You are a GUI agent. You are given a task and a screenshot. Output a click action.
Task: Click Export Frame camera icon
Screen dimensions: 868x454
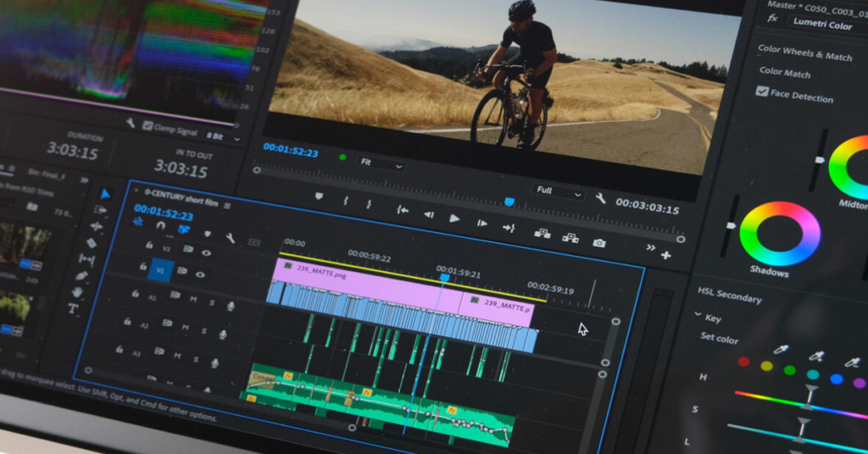point(599,243)
